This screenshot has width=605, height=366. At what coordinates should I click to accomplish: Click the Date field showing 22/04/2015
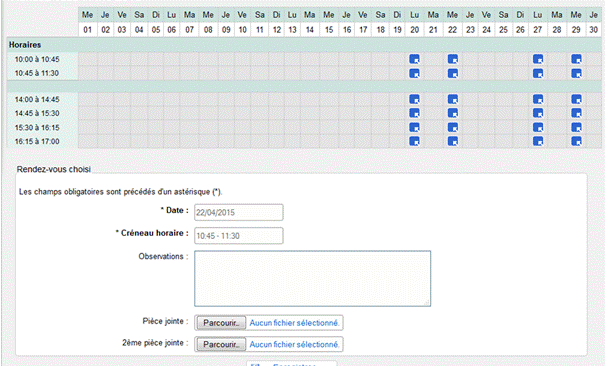click(239, 213)
